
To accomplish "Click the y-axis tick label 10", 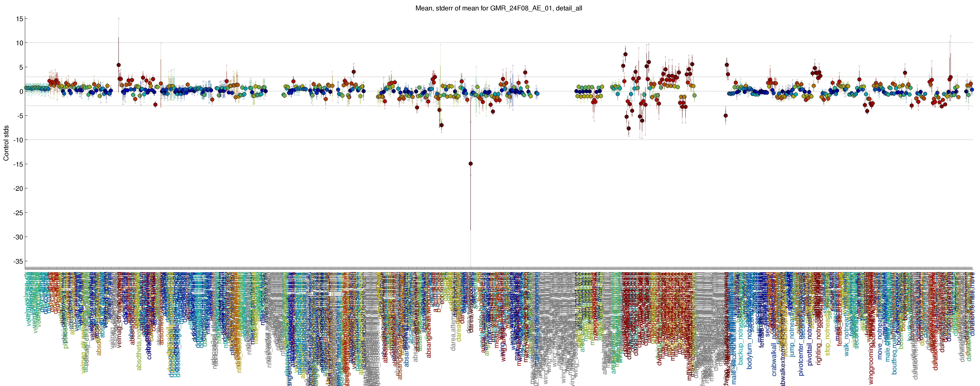I will [x=20, y=43].
